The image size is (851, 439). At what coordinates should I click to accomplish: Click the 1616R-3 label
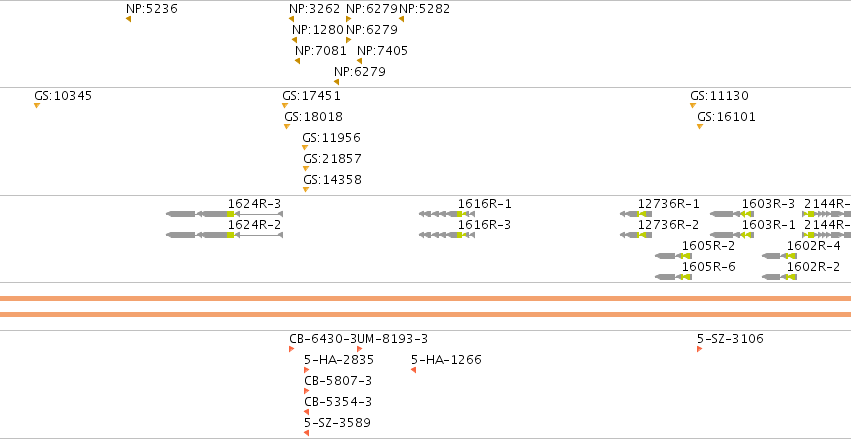pyautogui.click(x=485, y=225)
